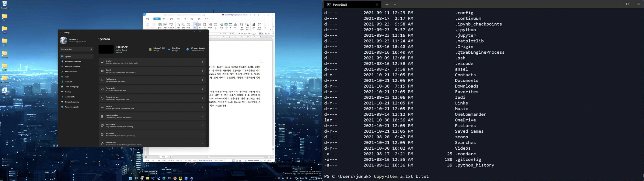Open Bluetooth & devices in Settings sidebar
The height and width of the screenshot is (181, 644).
click(77, 61)
